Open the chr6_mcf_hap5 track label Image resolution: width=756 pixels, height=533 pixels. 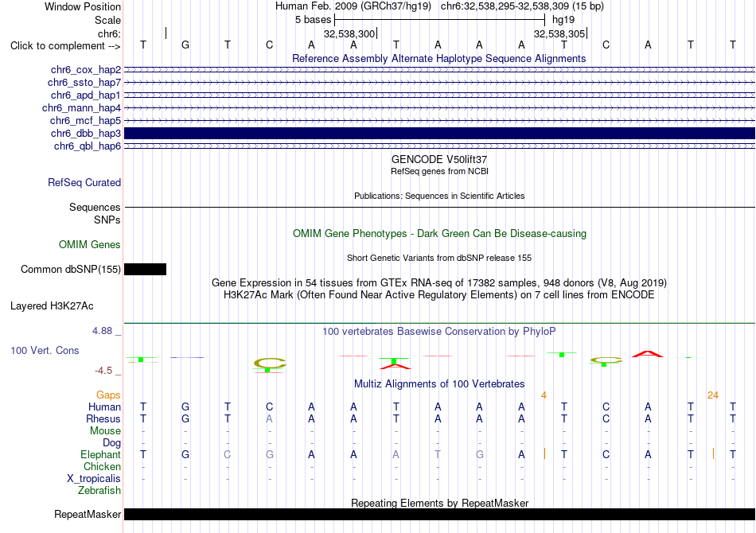(85, 120)
